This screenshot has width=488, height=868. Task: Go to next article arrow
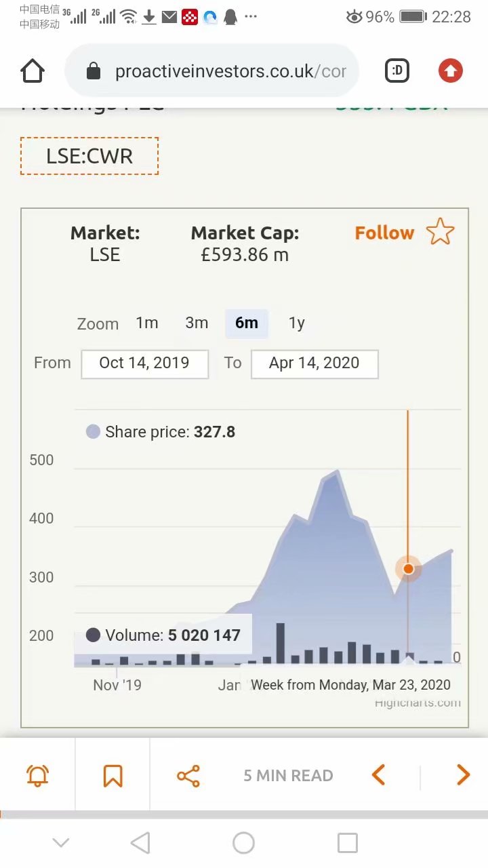click(463, 774)
